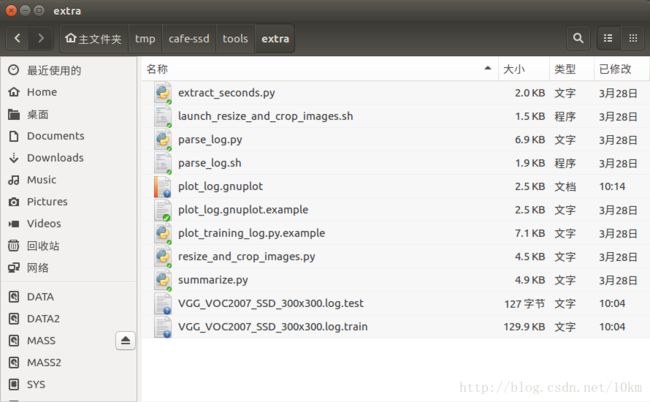
Task: Select file name parse_log.sh
Action: (x=210, y=163)
